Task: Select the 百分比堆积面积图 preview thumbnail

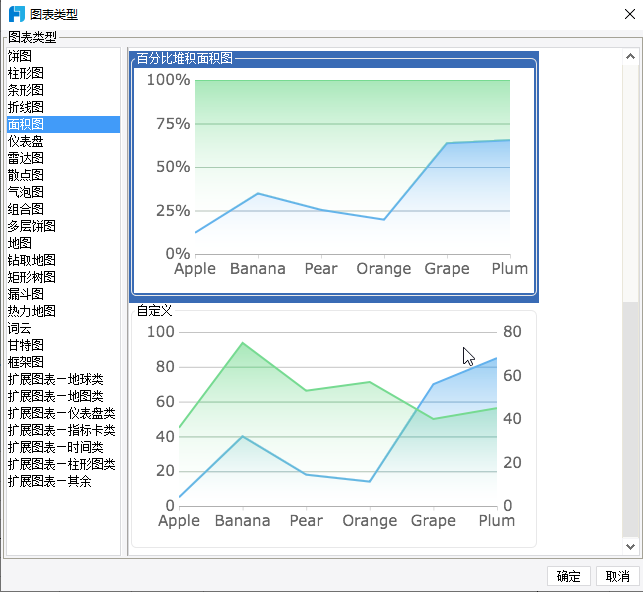Action: [334, 177]
